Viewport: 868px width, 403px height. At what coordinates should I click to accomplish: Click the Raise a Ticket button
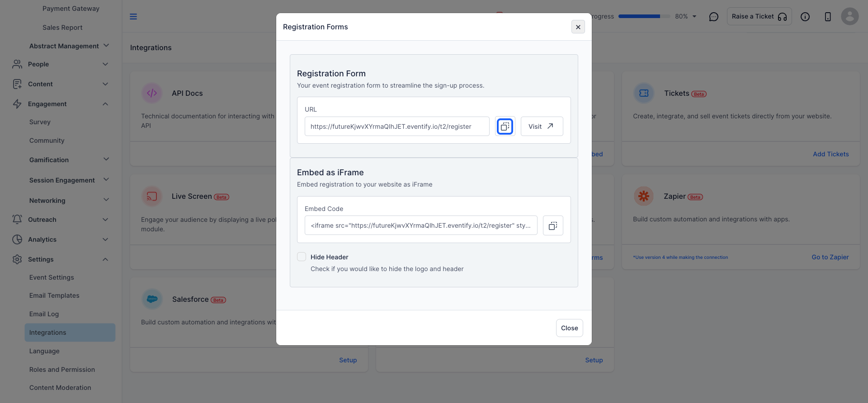pyautogui.click(x=759, y=16)
